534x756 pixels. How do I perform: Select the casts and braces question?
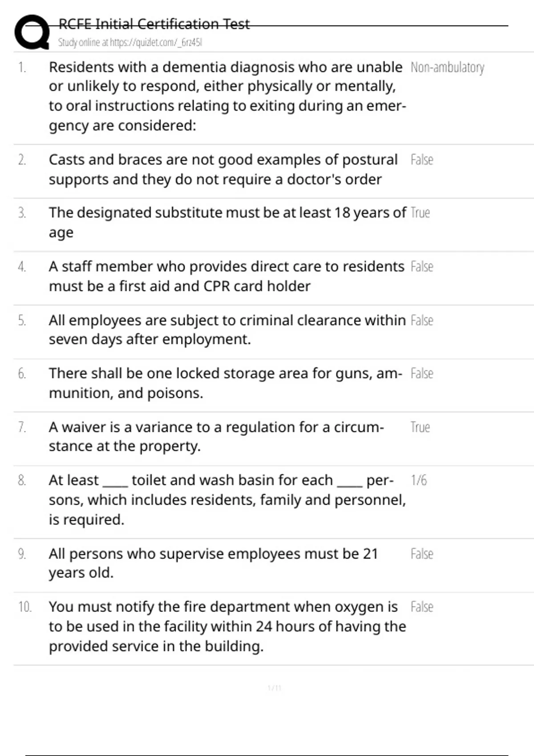click(x=223, y=169)
